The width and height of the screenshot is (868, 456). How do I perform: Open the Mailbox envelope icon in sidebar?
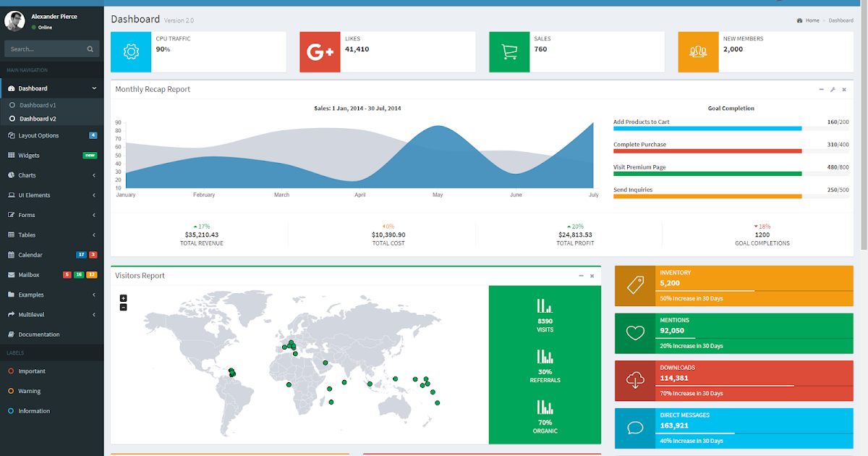[11, 274]
